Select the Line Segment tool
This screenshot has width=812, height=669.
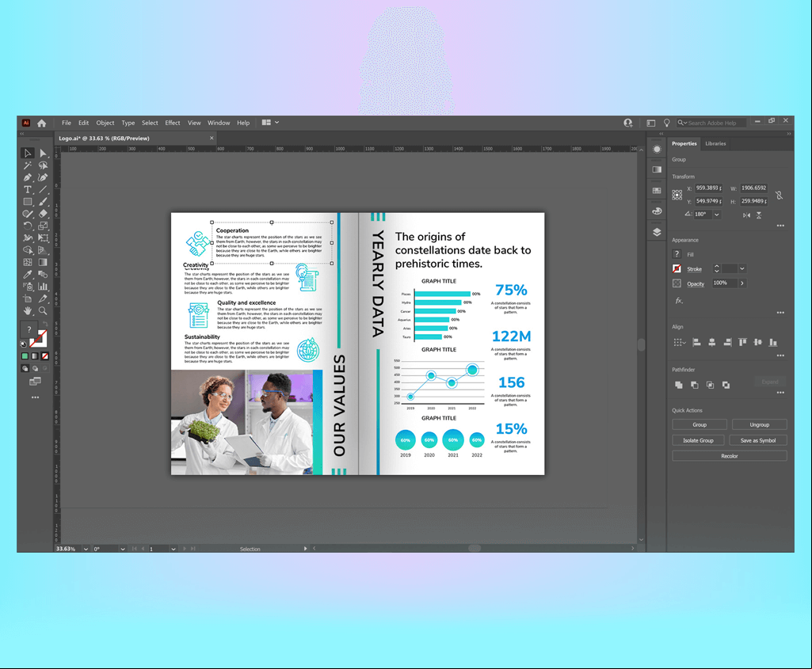43,189
